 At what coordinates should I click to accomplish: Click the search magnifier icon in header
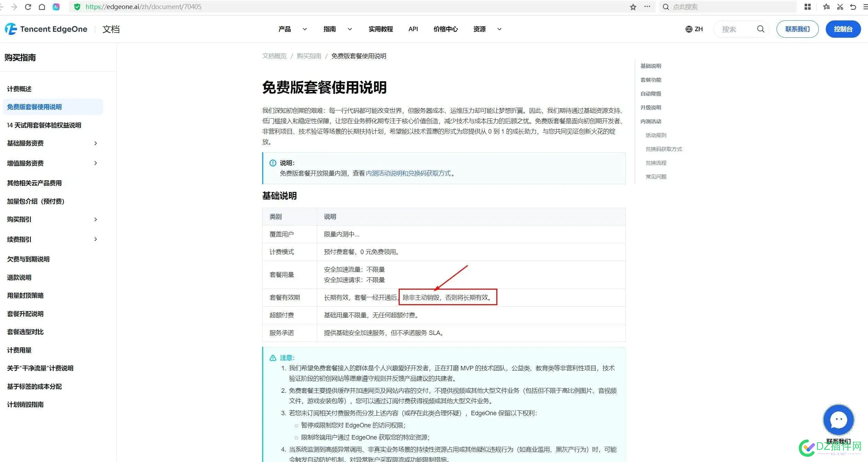pyautogui.click(x=760, y=29)
